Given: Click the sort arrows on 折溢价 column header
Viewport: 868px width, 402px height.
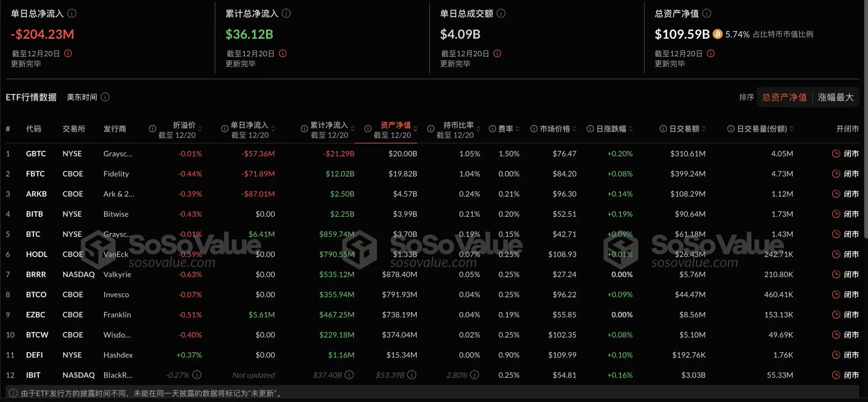Looking at the screenshot, I should click(x=200, y=129).
